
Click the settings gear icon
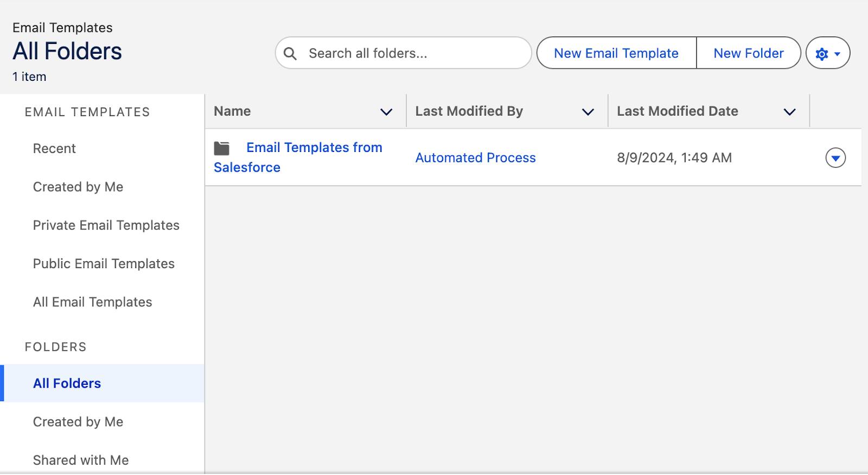click(x=822, y=53)
